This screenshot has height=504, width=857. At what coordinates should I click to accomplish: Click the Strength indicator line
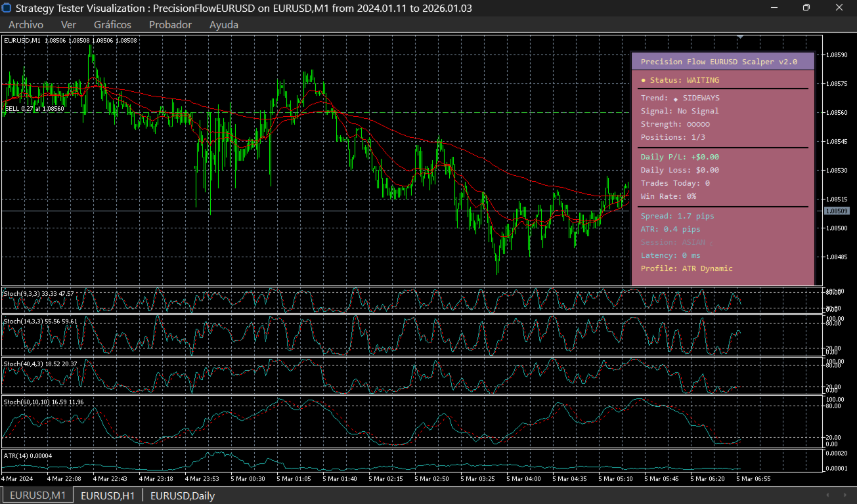tap(675, 124)
